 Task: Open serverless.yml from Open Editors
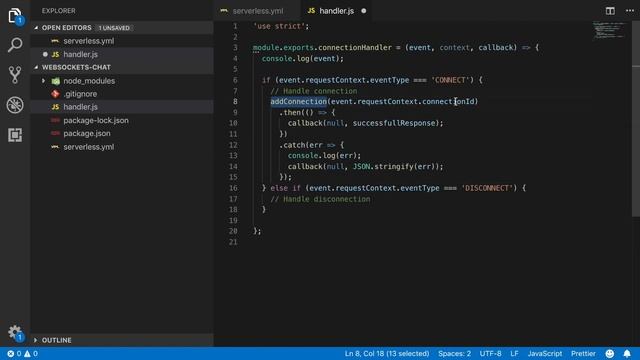[89, 41]
